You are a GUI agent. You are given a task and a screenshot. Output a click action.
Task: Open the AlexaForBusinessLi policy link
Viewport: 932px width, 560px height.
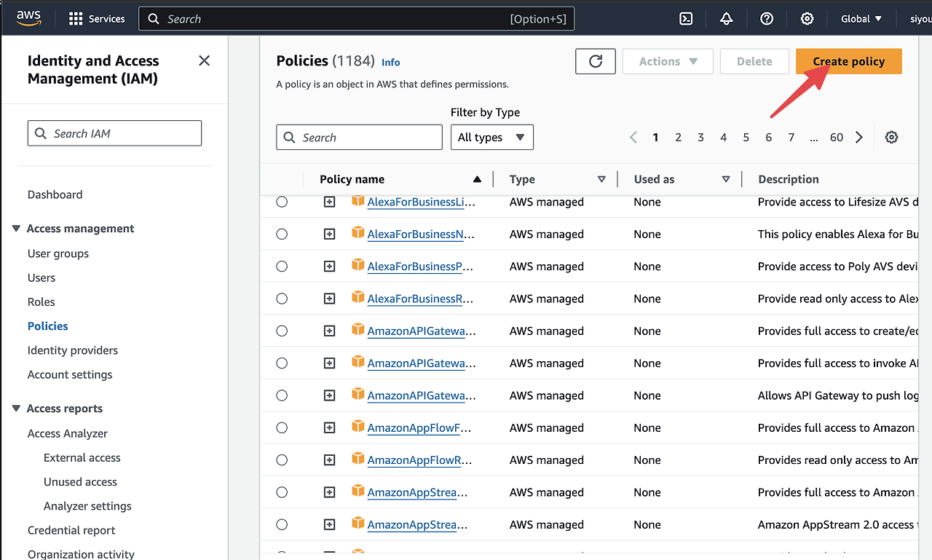coord(422,202)
